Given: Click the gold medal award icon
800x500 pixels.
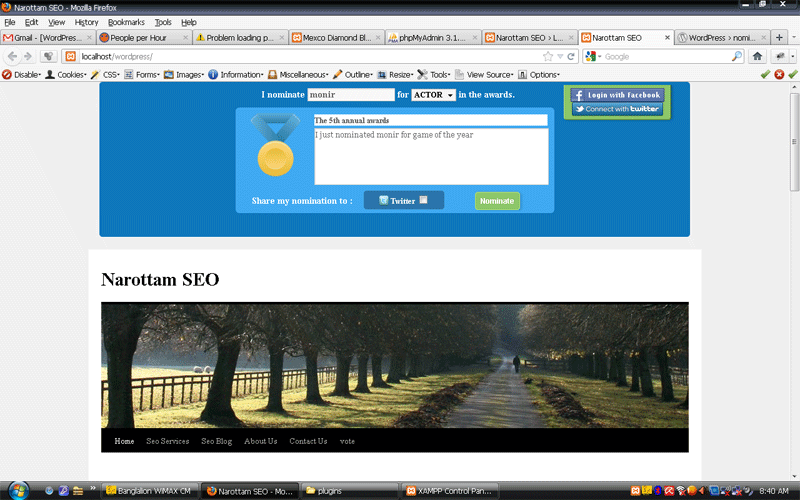Looking at the screenshot, I should tap(275, 146).
